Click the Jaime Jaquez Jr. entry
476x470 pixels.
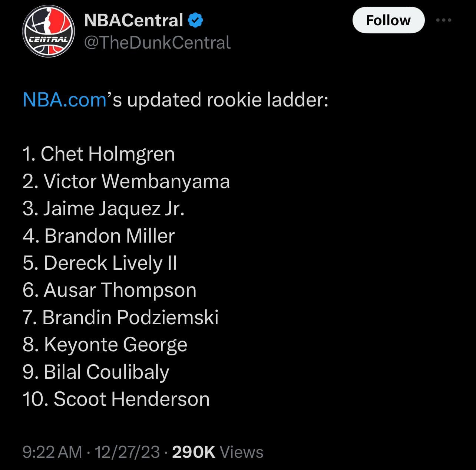[103, 208]
